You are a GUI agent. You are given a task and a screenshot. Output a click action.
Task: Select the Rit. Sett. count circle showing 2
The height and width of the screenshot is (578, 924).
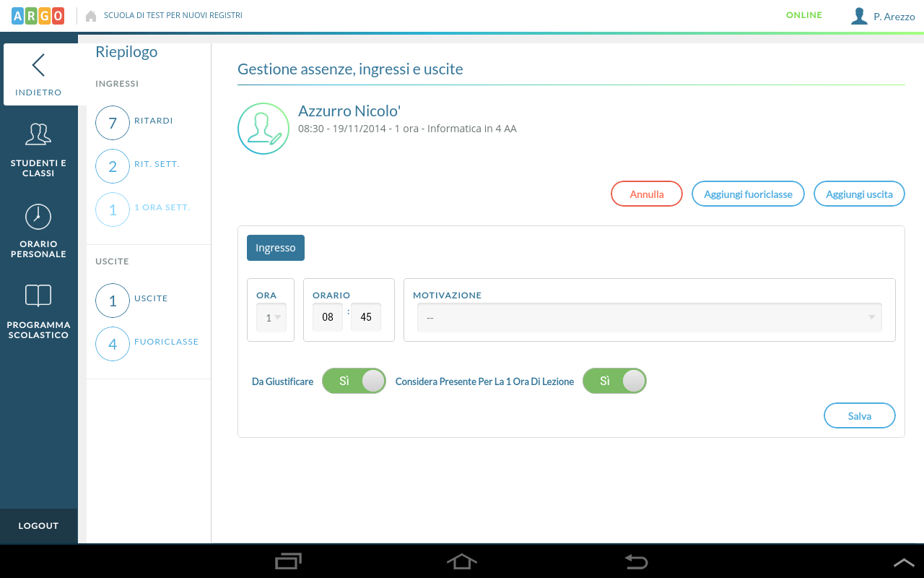click(x=113, y=166)
